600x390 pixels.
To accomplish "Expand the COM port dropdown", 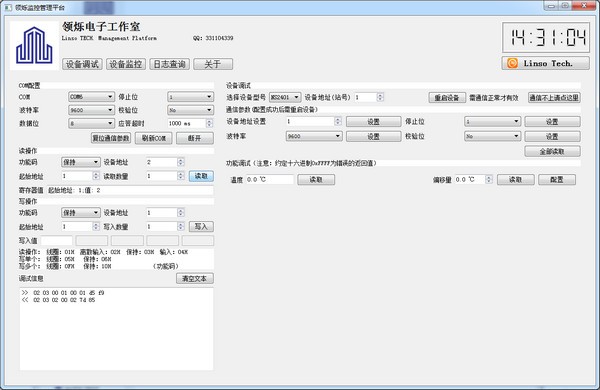I will pyautogui.click(x=91, y=97).
